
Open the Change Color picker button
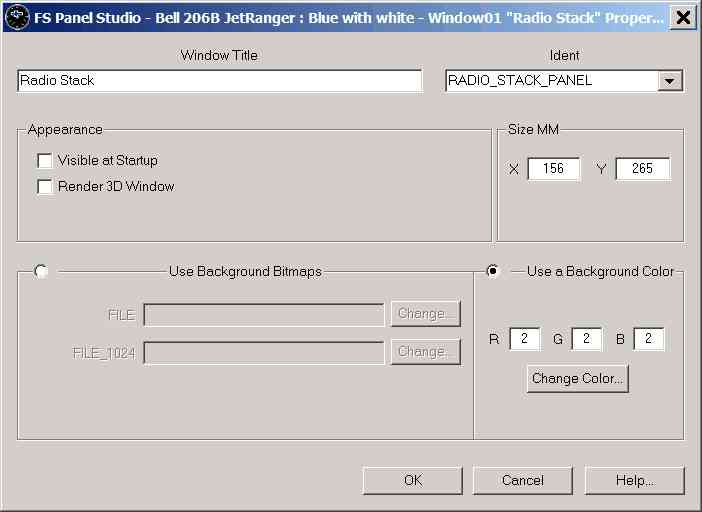pyautogui.click(x=578, y=379)
